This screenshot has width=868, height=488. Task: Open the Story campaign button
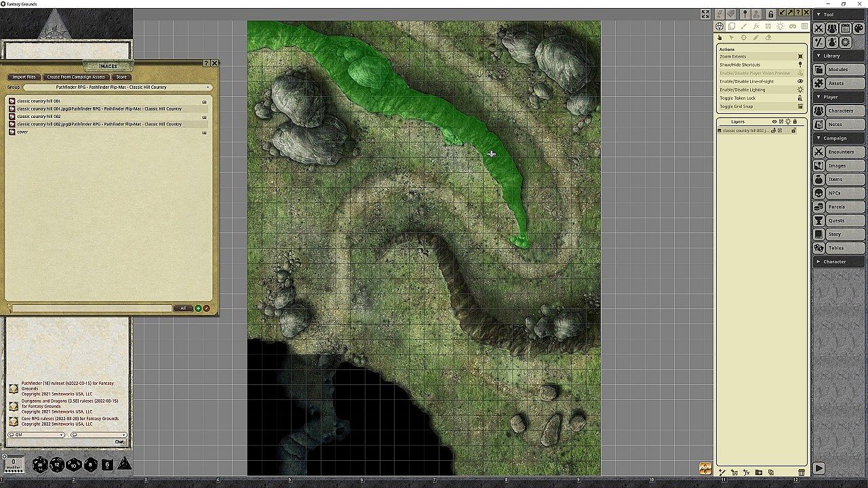839,234
